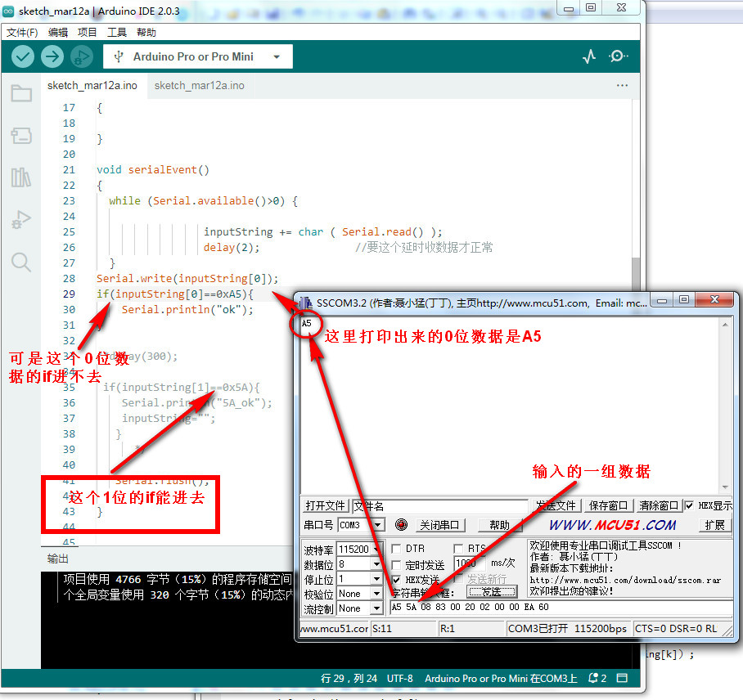Click the Arduino Pro or Pro Mini 在COM3上 status
Image resolution: width=743 pixels, height=700 pixels.
point(501,678)
